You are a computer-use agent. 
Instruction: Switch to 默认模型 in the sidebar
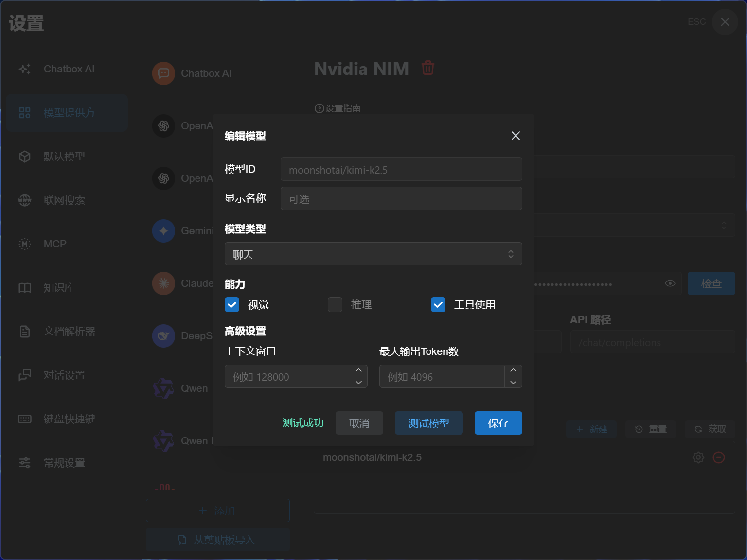[x=63, y=157]
